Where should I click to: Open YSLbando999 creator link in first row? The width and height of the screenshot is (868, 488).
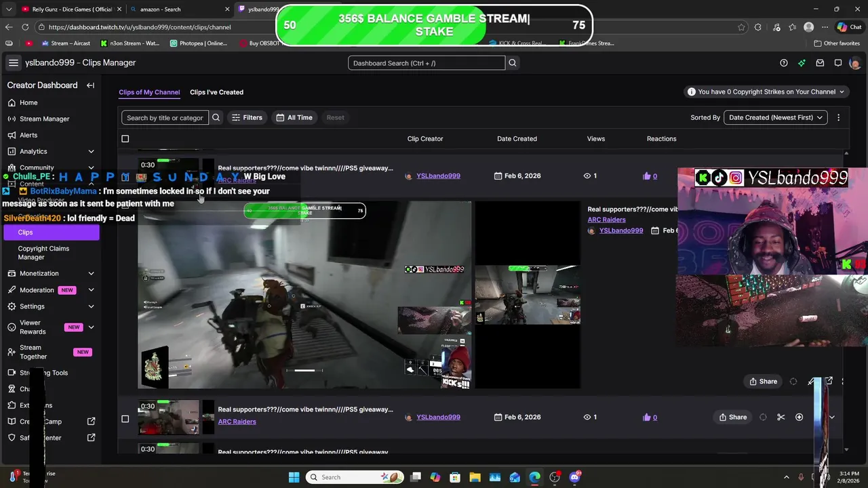pos(438,176)
